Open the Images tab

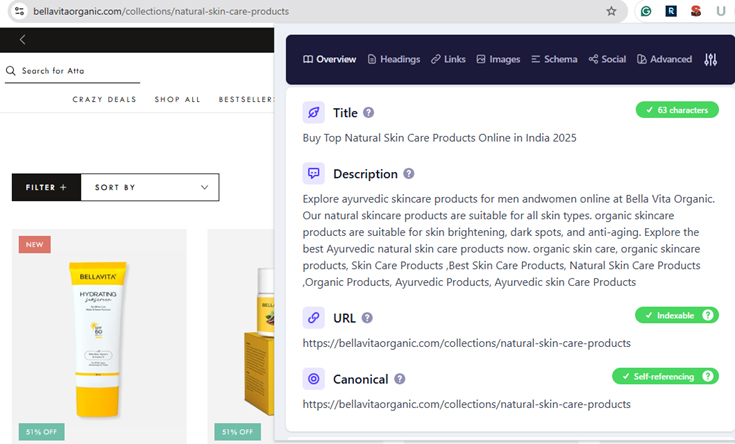[x=498, y=60]
